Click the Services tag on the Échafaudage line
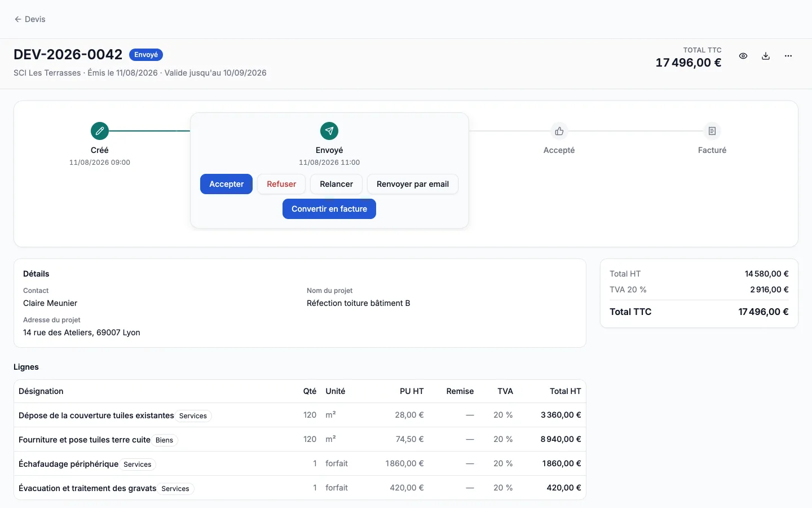 pyautogui.click(x=138, y=465)
